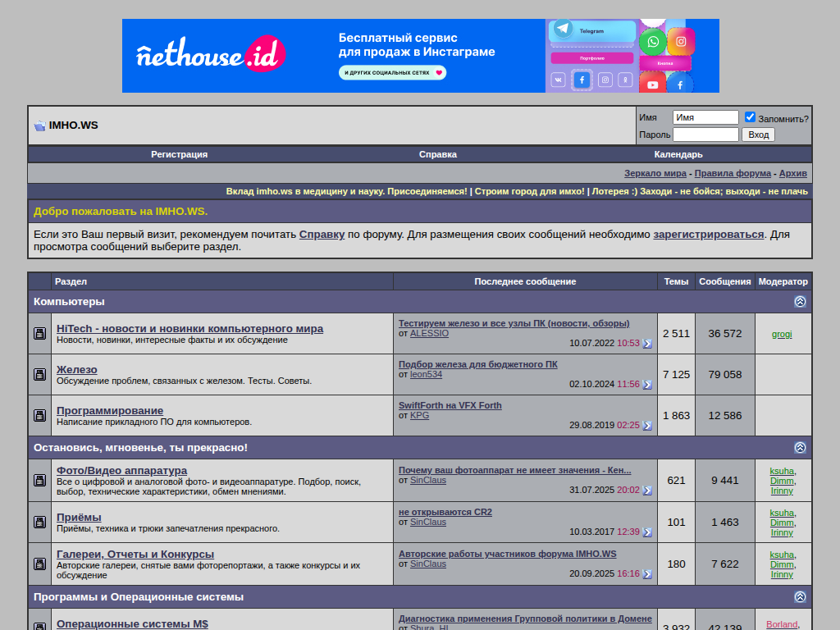Viewport: 840px width, 630px height.
Task: Open moderator grogi's profile
Action: [782, 334]
